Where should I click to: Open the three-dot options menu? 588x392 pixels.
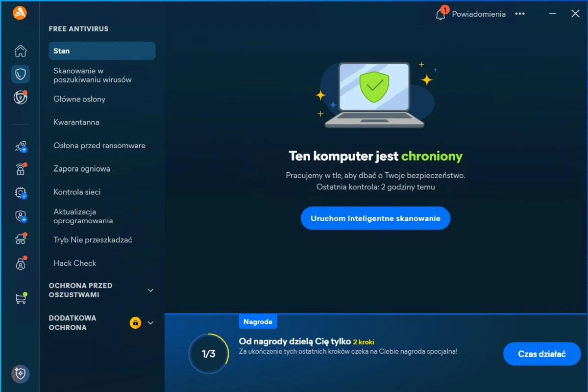tap(520, 14)
